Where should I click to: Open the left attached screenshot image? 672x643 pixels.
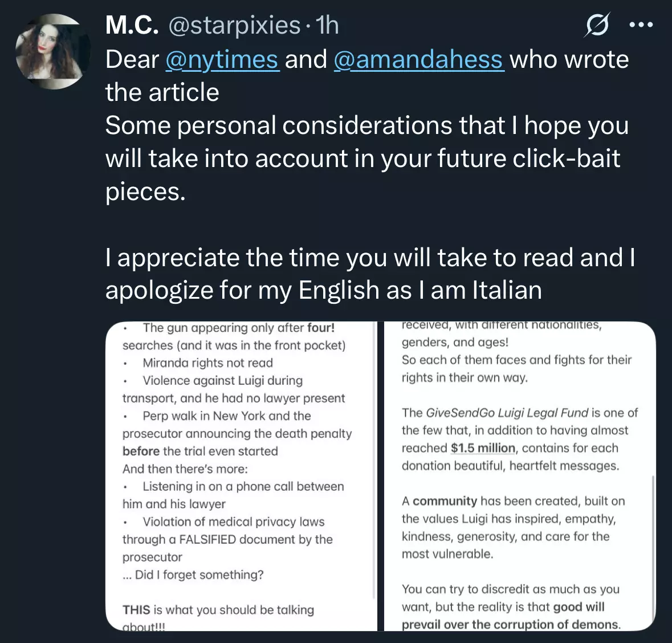[x=241, y=476]
